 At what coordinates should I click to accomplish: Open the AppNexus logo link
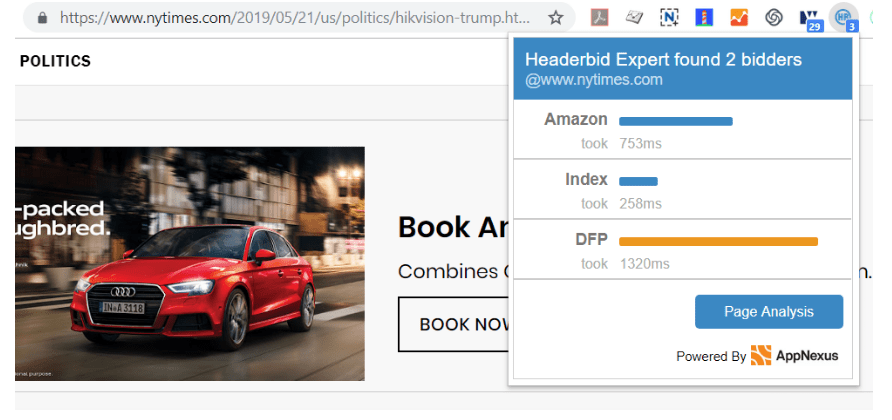click(794, 356)
